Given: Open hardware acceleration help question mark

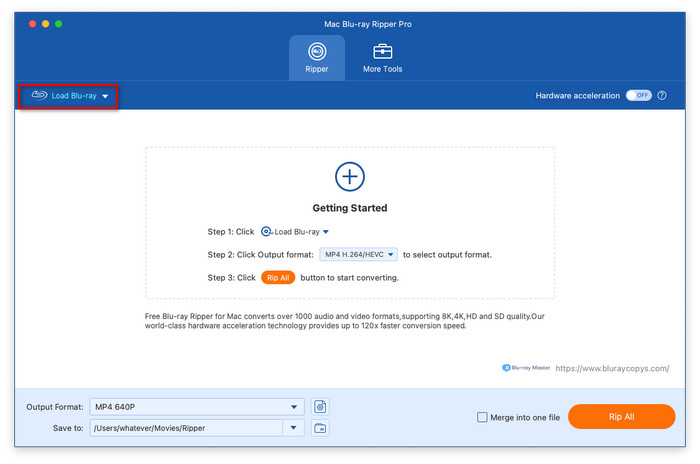Looking at the screenshot, I should (662, 95).
